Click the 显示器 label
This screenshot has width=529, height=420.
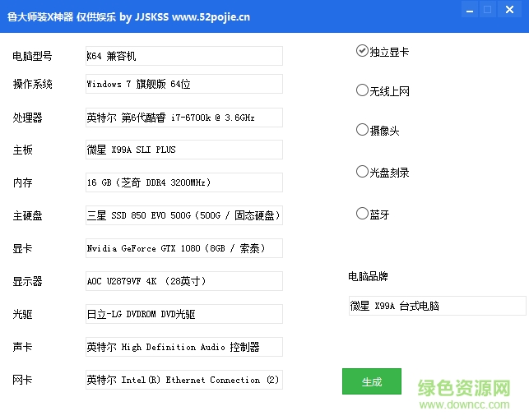[28, 281]
